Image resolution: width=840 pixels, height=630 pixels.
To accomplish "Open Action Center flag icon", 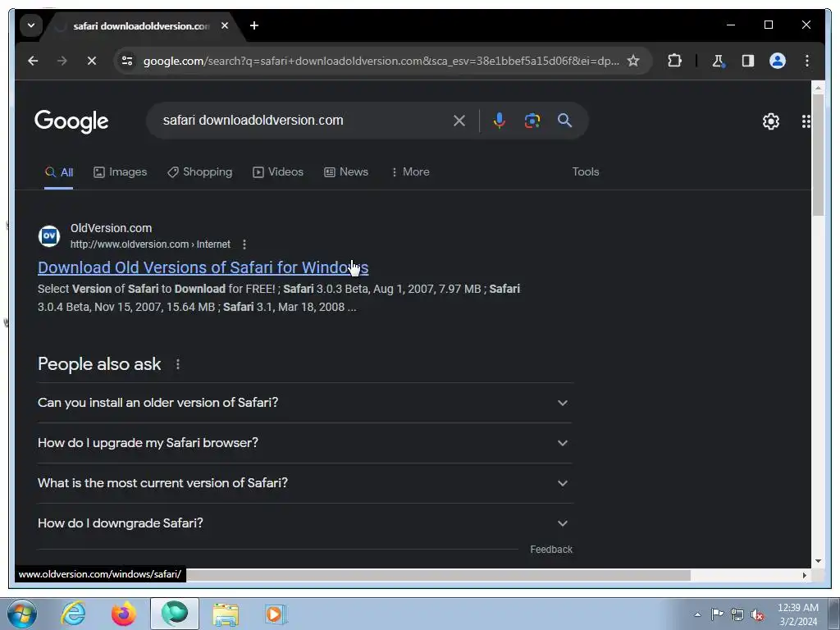I will 717,614.
